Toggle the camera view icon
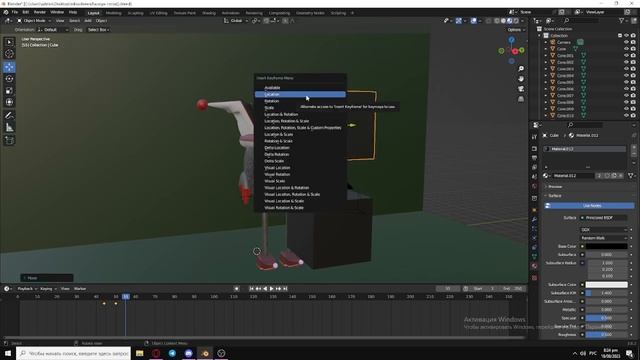 pyautogui.click(x=521, y=89)
